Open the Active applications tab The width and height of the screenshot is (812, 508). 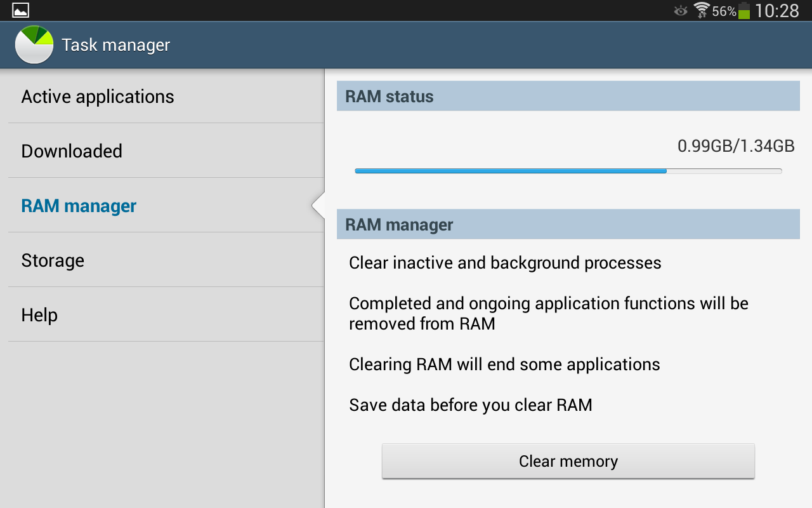pos(98,97)
